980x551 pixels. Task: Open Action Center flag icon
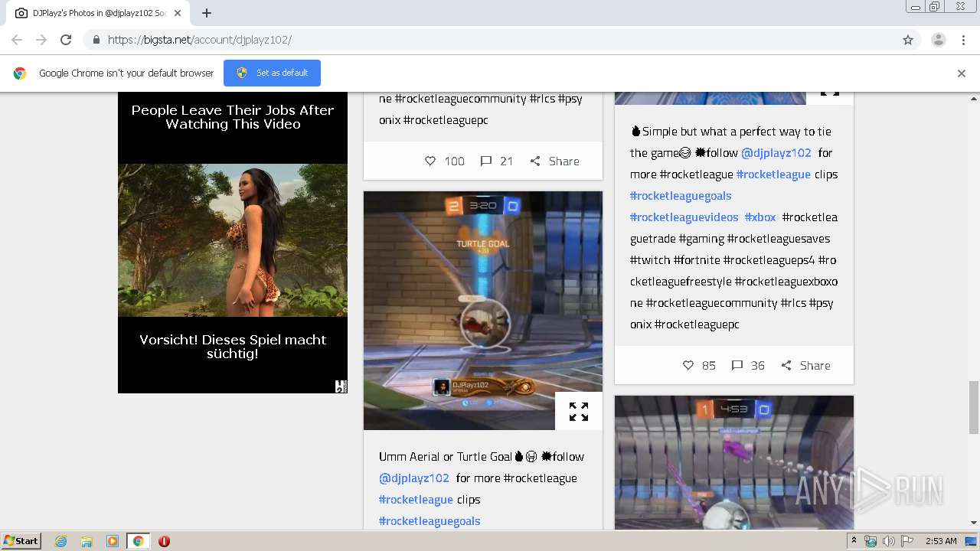[907, 541]
